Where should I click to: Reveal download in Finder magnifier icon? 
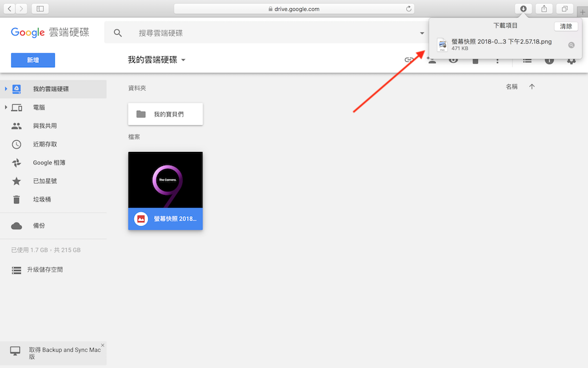tap(571, 45)
